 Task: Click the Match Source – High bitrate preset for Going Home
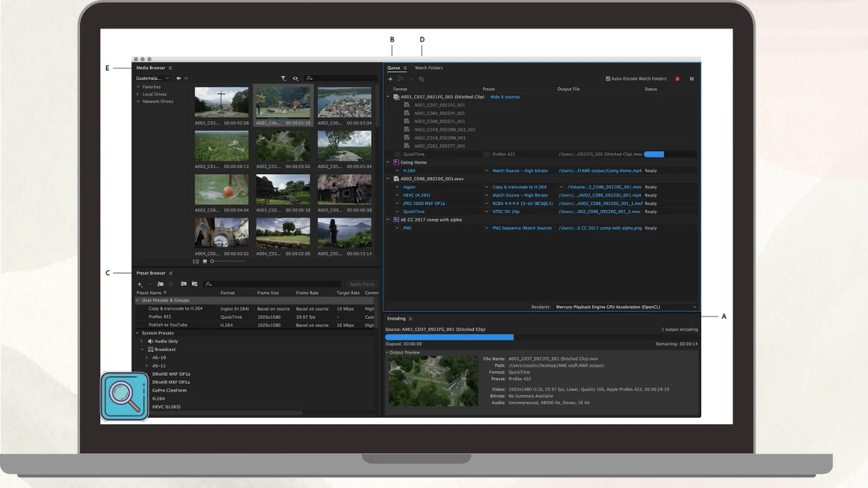pyautogui.click(x=519, y=171)
